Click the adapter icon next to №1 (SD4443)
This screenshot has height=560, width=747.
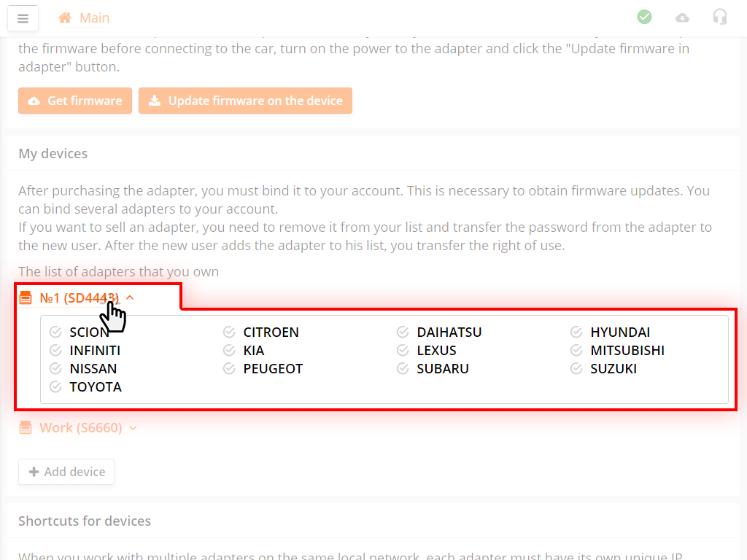26,297
